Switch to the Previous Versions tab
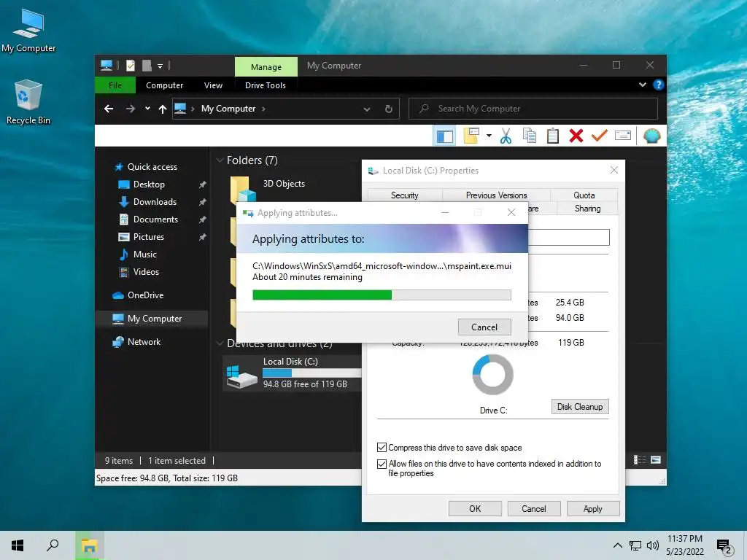The image size is (747, 560). [496, 195]
